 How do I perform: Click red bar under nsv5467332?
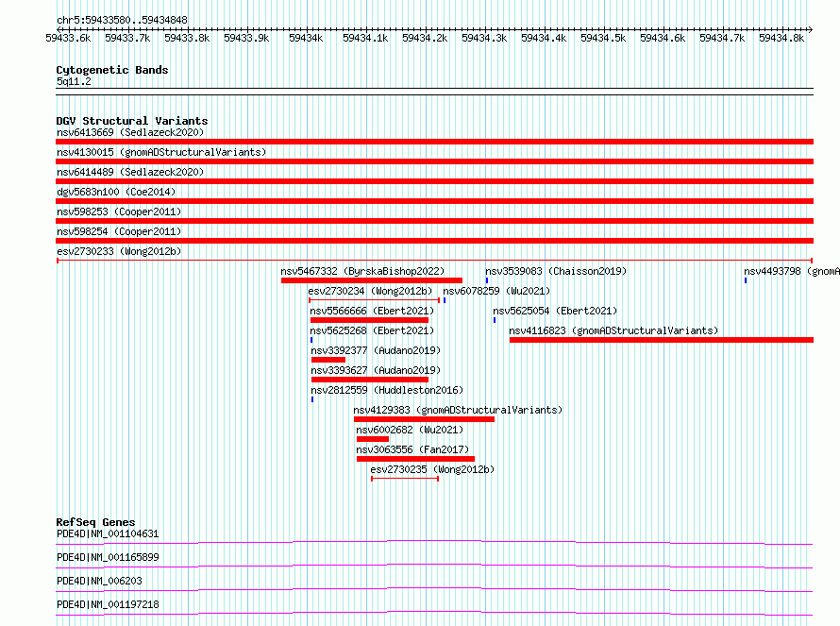click(x=372, y=280)
